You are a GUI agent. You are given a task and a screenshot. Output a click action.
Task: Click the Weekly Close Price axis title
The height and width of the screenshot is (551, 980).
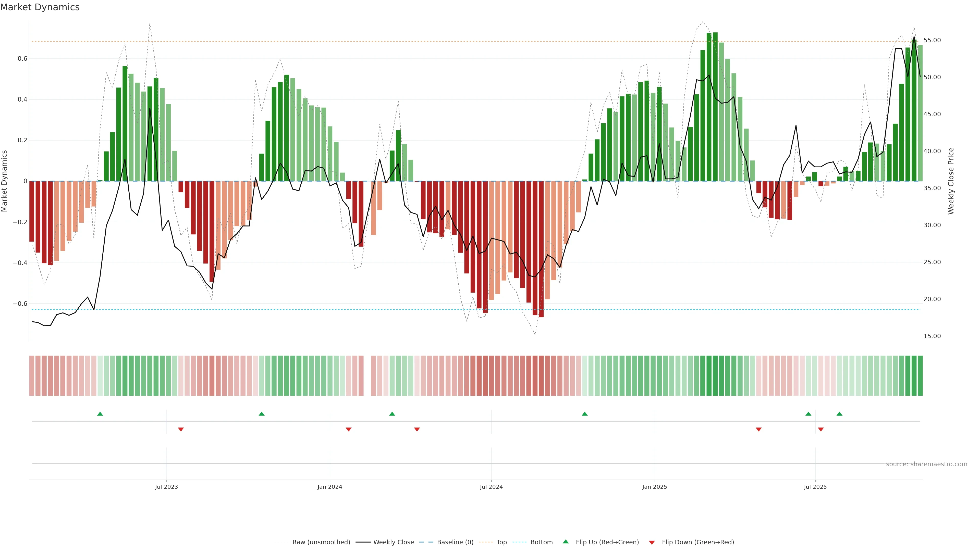click(x=951, y=181)
